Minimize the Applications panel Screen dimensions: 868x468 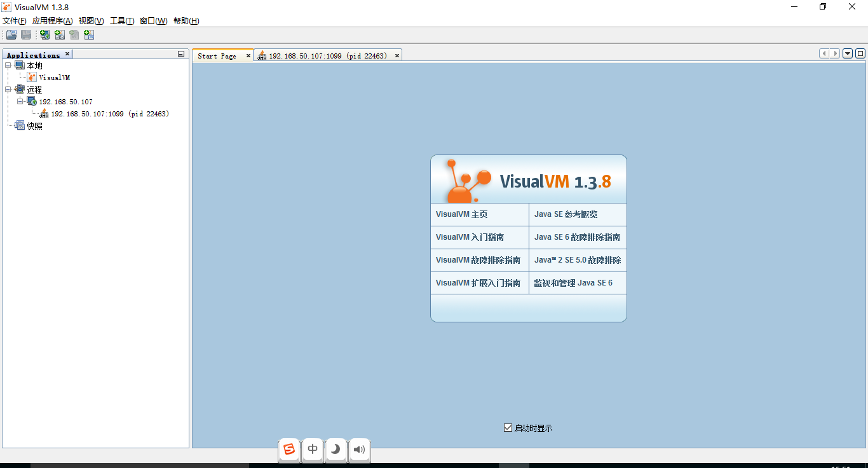tap(181, 55)
